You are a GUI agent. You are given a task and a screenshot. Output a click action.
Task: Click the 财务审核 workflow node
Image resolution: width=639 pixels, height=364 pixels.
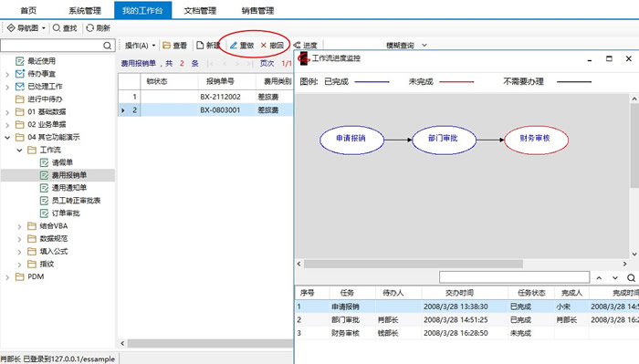point(537,140)
